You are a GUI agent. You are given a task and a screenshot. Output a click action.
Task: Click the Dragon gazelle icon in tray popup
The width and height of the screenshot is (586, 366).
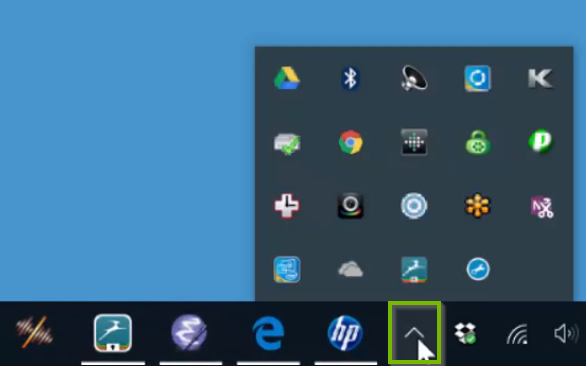coord(414,270)
